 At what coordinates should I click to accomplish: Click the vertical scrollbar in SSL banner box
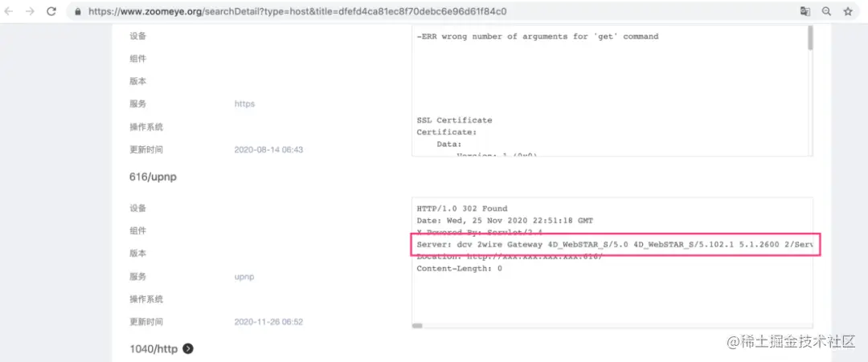pyautogui.click(x=810, y=39)
